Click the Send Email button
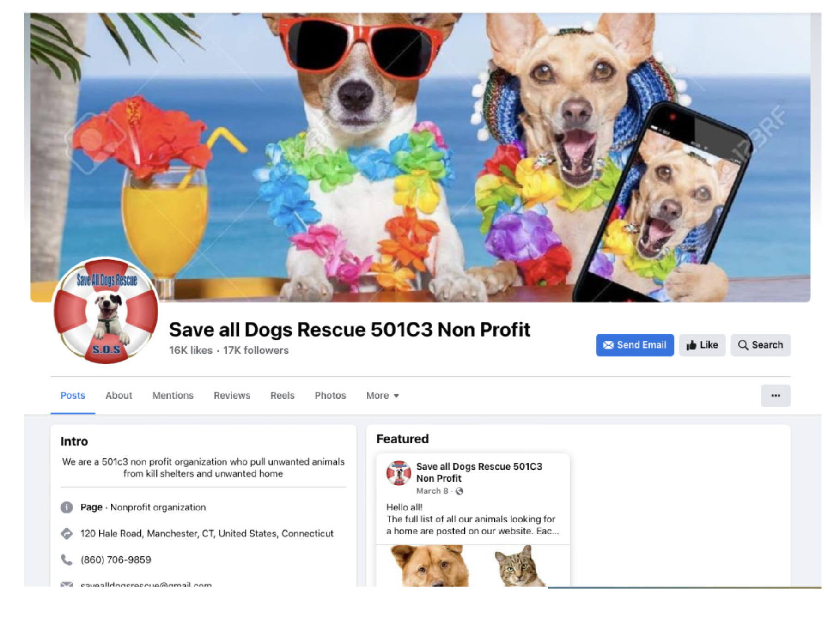The height and width of the screenshot is (619, 840). (x=634, y=345)
